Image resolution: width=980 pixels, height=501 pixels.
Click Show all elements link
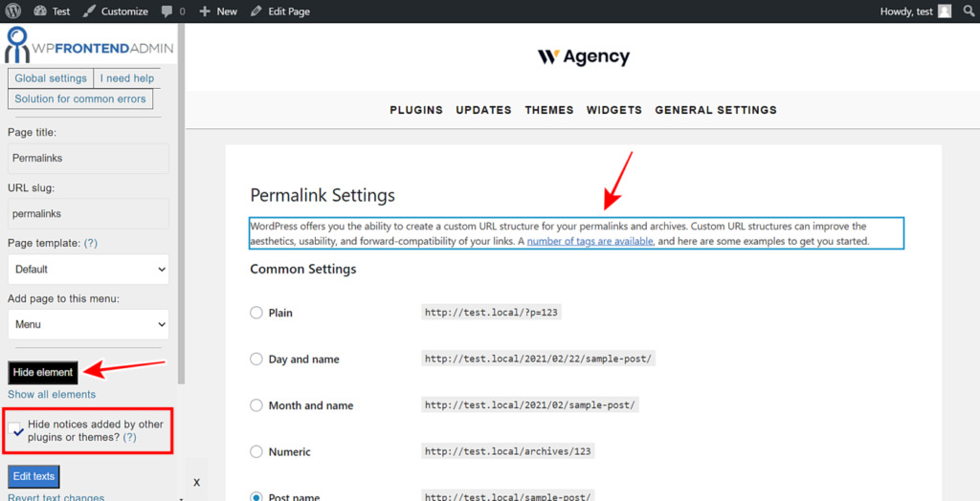coord(52,395)
